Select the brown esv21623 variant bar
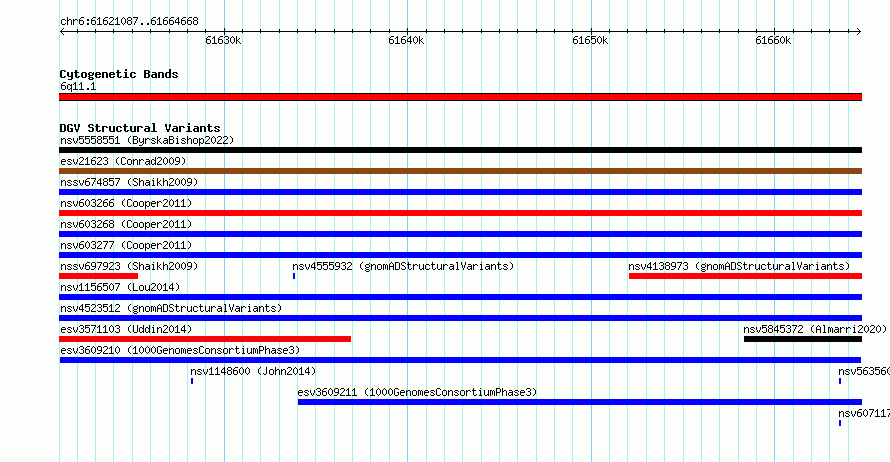 point(460,171)
